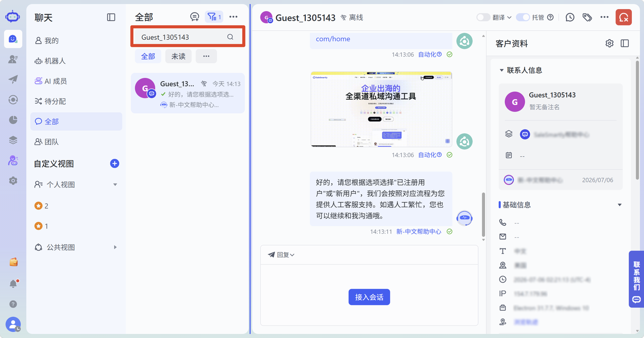
Task: Toggle the 托管 hosting switch
Action: (523, 17)
